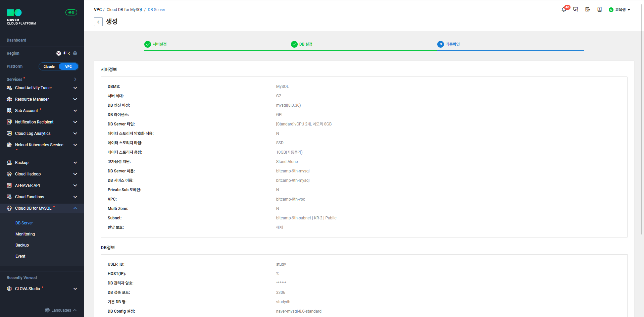Open the notifications bell icon
This screenshot has width=644, height=317.
(564, 9)
